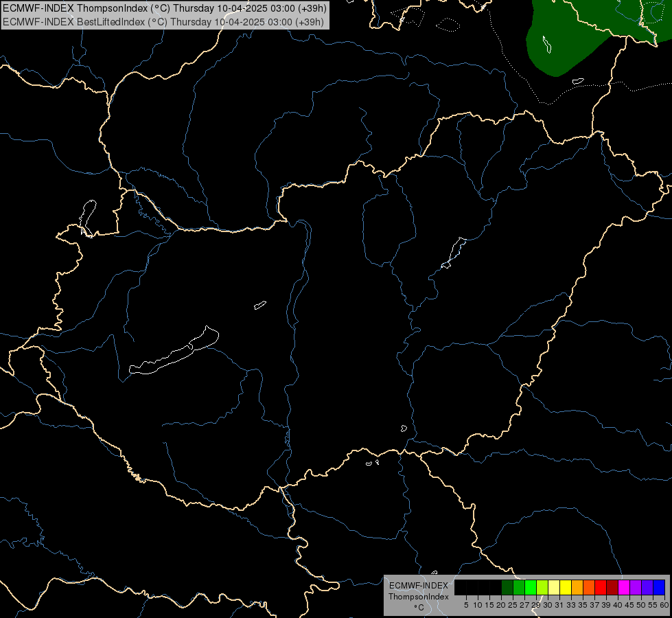Select the orange-red 35–37 legend swatch
This screenshot has height=618, width=672.
(x=589, y=587)
